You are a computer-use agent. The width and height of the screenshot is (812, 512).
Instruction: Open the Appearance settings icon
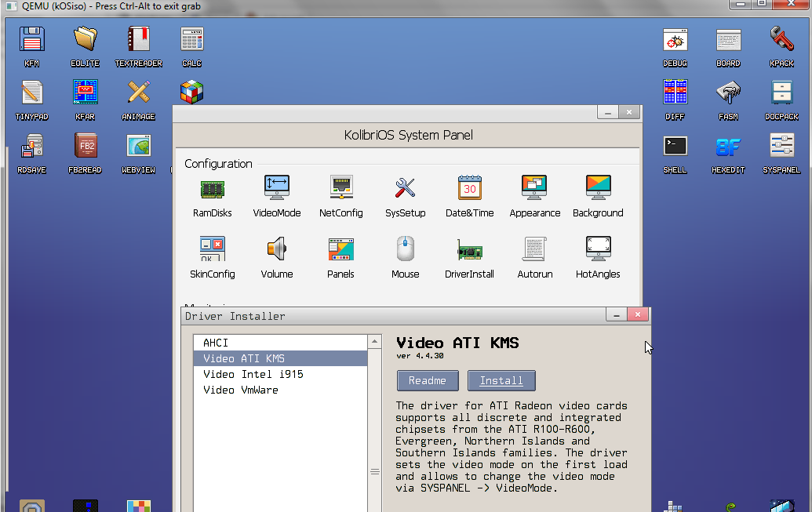tap(534, 189)
